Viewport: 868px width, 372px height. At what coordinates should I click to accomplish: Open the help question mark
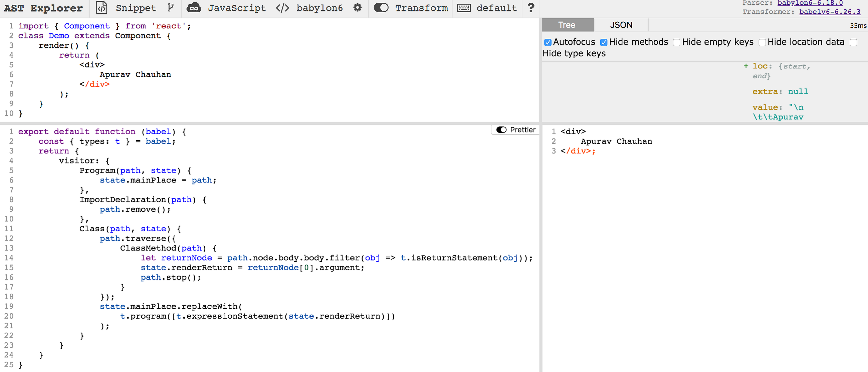pos(531,8)
